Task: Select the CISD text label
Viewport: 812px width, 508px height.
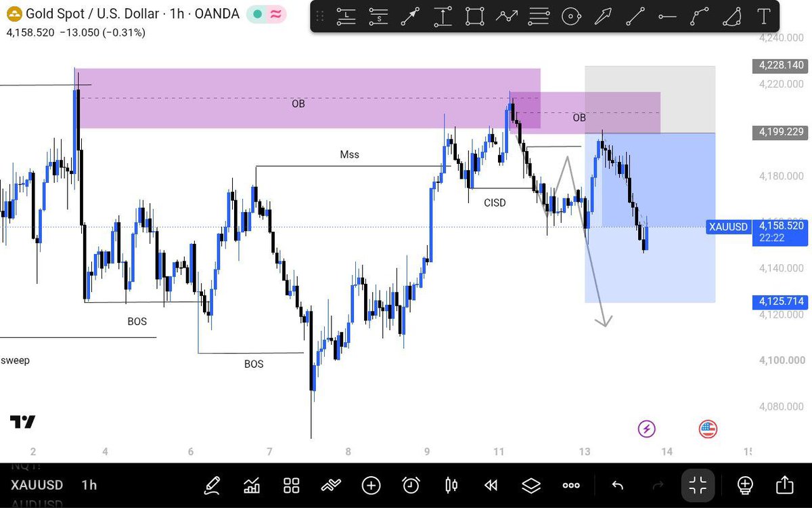Action: coord(495,203)
